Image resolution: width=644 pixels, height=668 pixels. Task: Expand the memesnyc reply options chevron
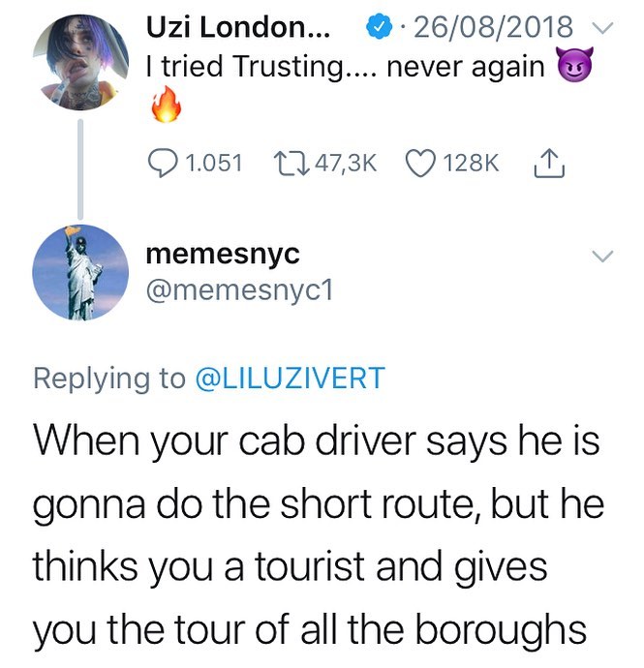click(x=602, y=257)
